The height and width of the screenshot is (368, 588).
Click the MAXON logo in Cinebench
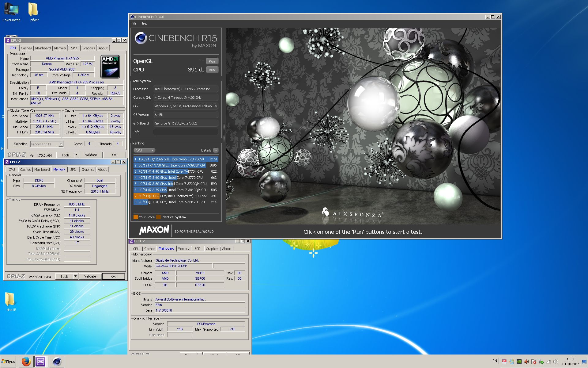pyautogui.click(x=154, y=230)
